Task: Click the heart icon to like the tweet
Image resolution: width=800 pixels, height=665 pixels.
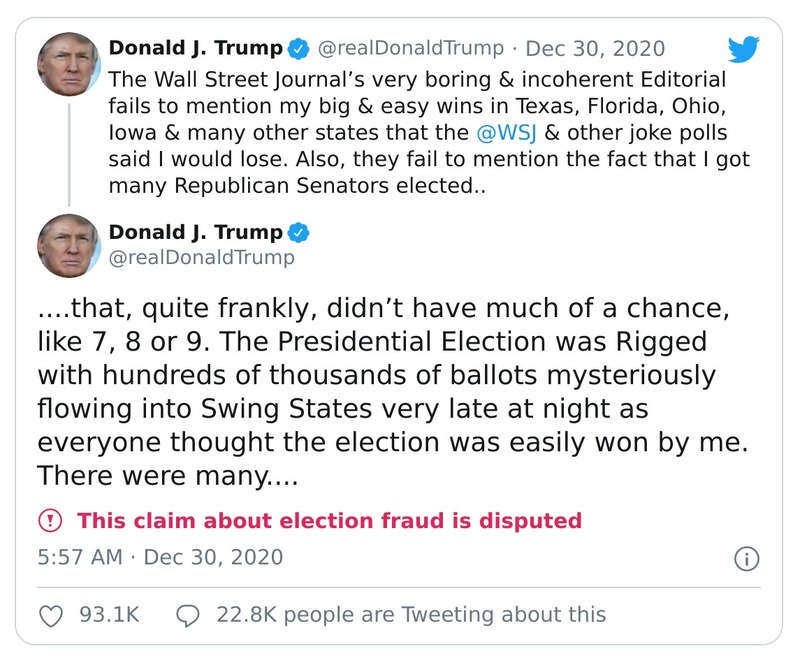Action: [x=49, y=614]
